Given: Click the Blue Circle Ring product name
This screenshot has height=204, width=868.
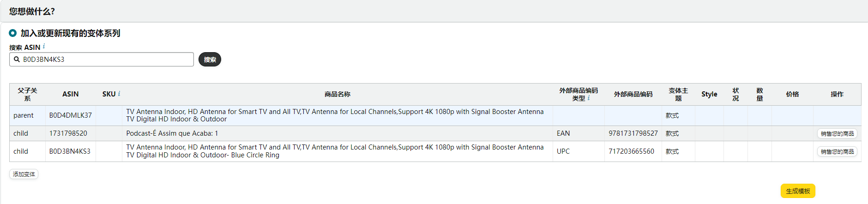Looking at the screenshot, I should click(x=335, y=151).
